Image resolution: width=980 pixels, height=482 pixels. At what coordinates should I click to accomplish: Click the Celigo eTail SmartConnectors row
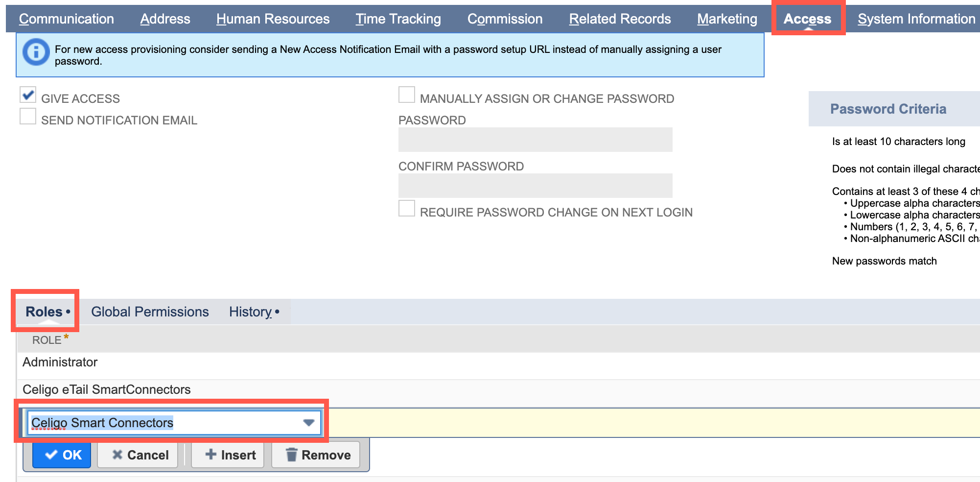(106, 389)
